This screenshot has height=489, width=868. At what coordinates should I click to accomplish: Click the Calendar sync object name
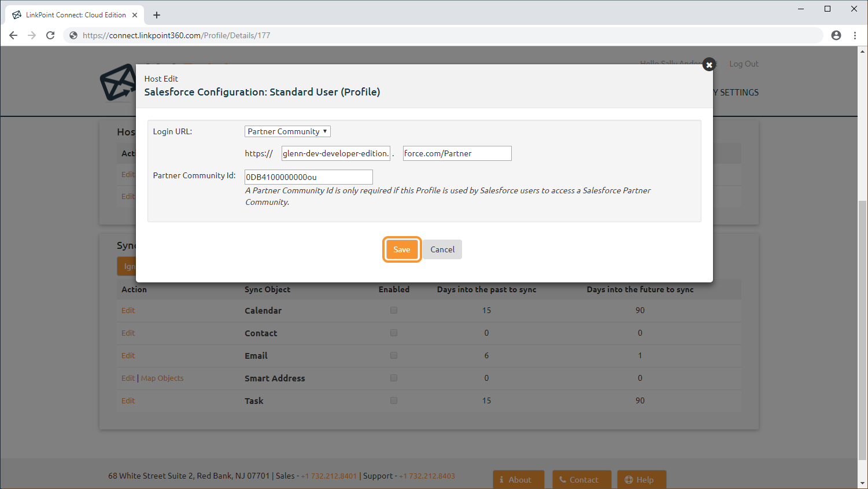(x=263, y=310)
